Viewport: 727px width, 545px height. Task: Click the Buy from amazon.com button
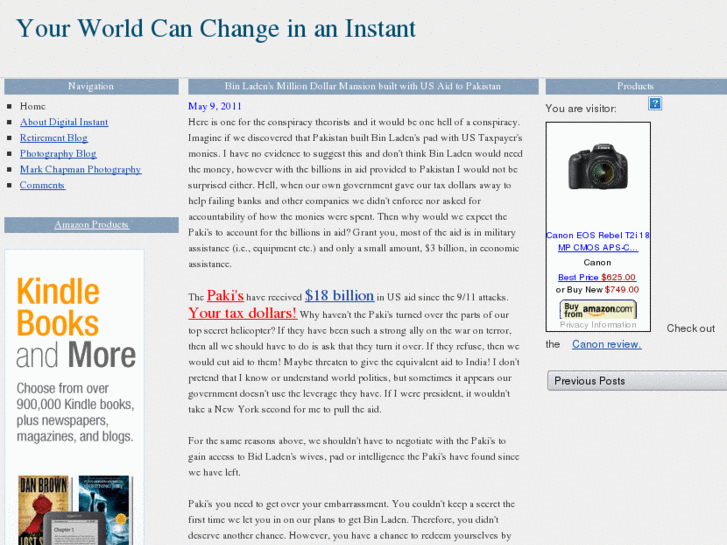point(598,309)
